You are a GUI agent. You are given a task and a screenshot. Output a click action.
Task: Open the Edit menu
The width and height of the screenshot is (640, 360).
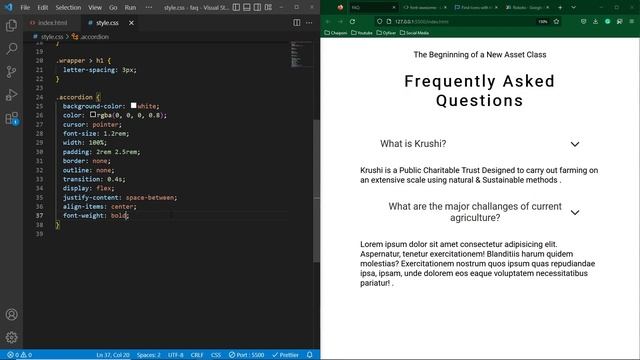[42, 7]
